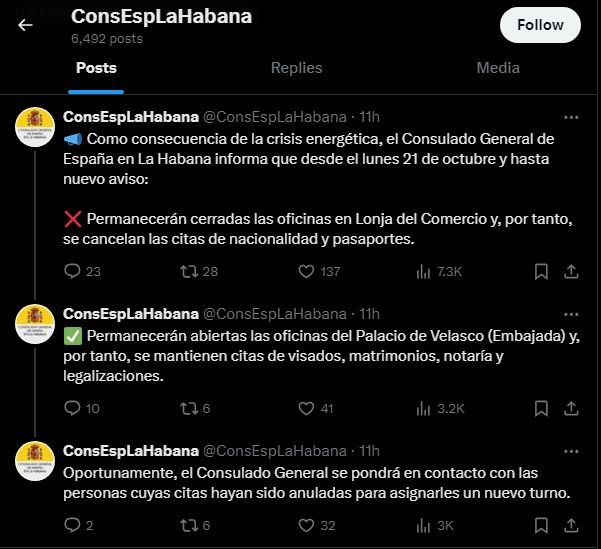Click the Follow button
The width and height of the screenshot is (601, 549).
tap(540, 25)
